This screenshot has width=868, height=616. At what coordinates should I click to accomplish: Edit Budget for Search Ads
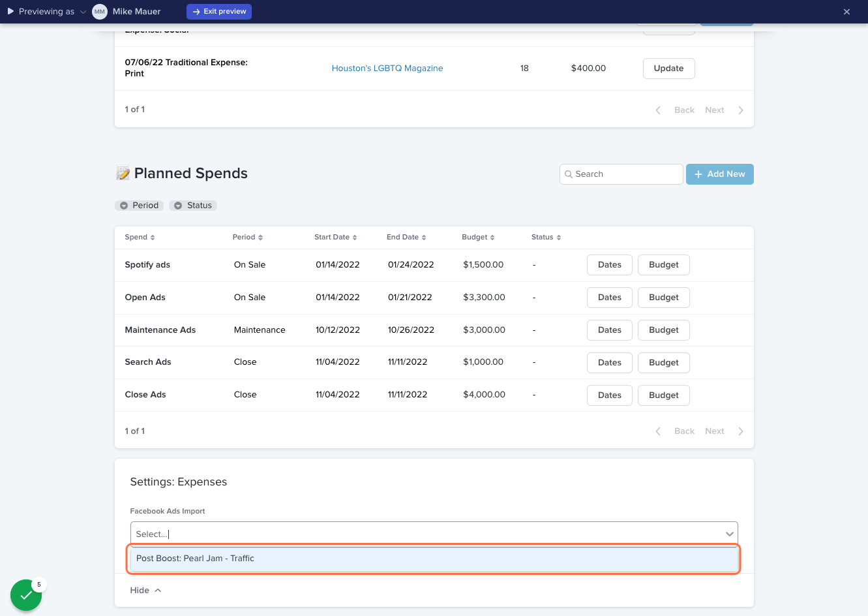click(x=664, y=363)
